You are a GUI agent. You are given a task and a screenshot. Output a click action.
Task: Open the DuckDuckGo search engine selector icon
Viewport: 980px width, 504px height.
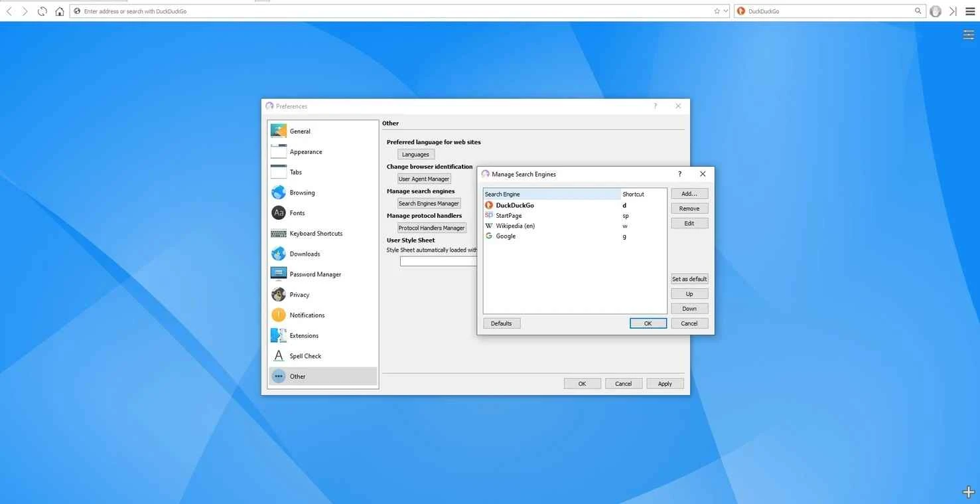741,11
